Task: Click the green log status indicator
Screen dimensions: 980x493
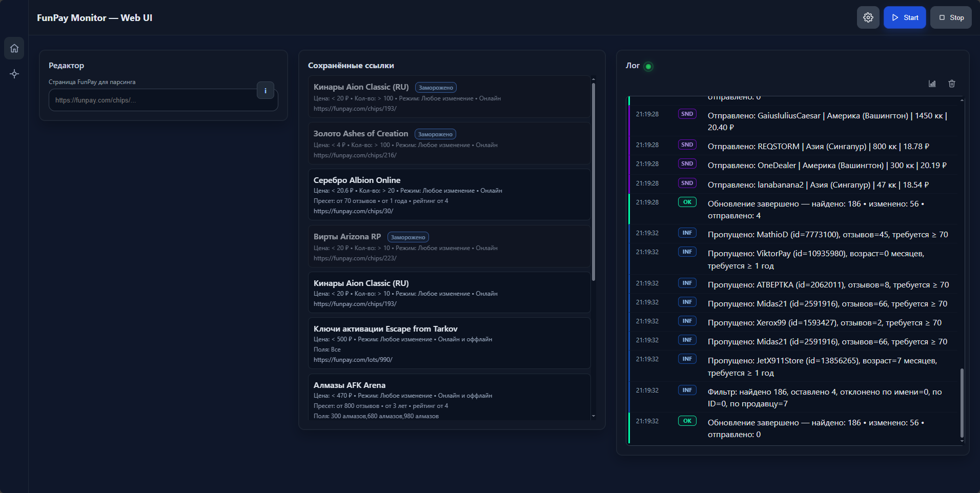Action: (x=648, y=66)
